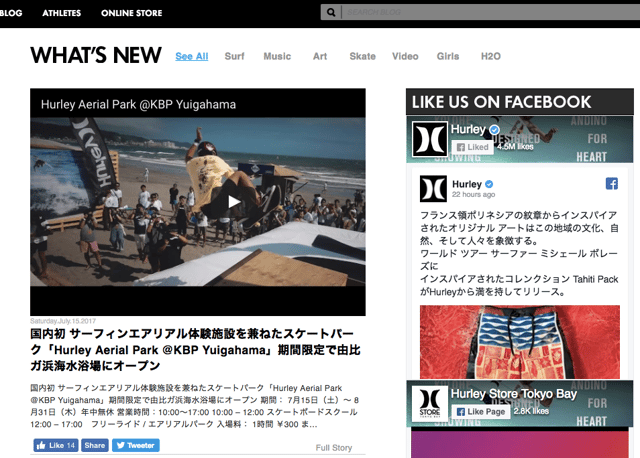
Task: Filter posts by Art category
Action: (320, 56)
